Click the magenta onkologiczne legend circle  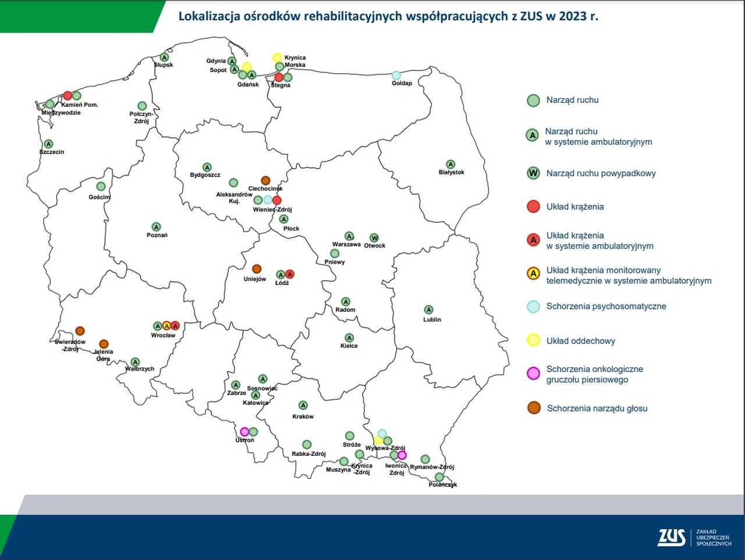(533, 373)
